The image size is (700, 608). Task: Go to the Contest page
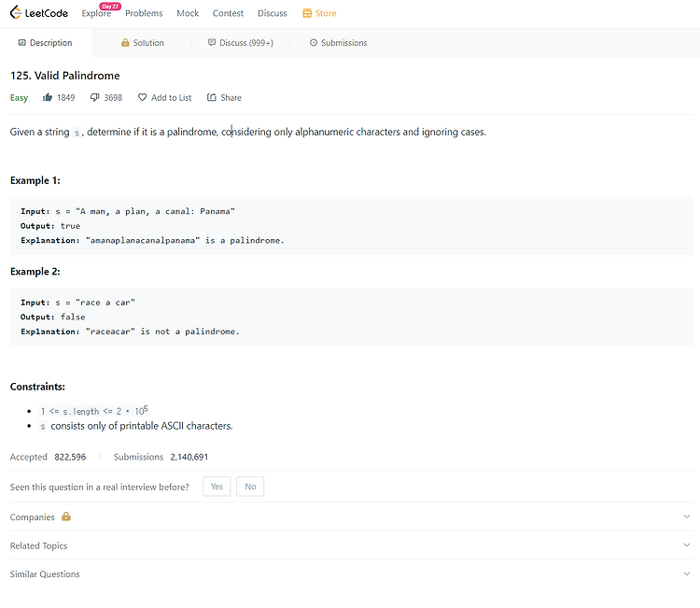pos(228,13)
